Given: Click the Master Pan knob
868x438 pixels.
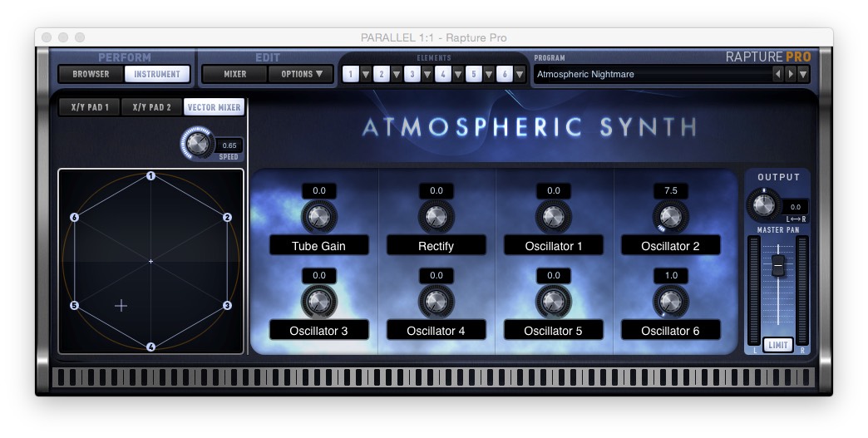Looking at the screenshot, I should 763,204.
